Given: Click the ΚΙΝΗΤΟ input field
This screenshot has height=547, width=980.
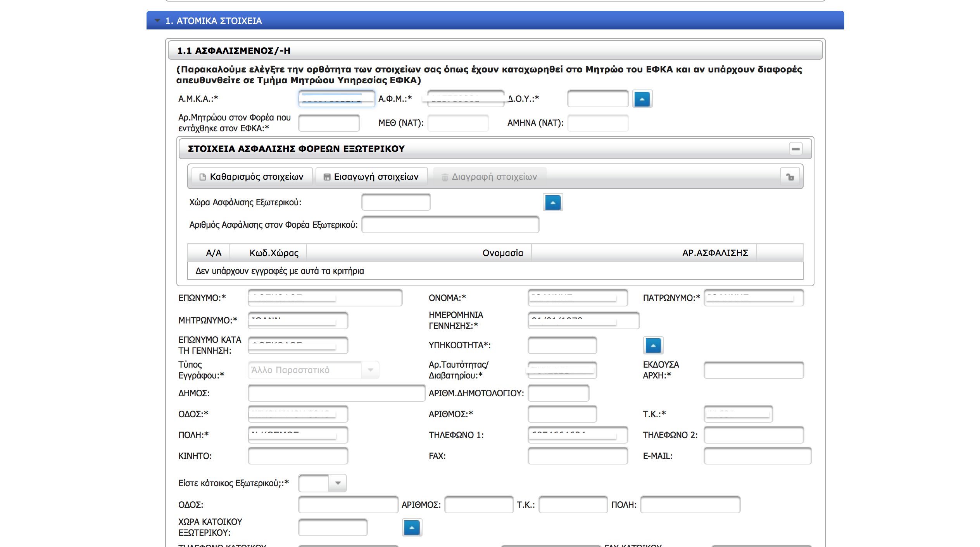Looking at the screenshot, I should [x=298, y=456].
